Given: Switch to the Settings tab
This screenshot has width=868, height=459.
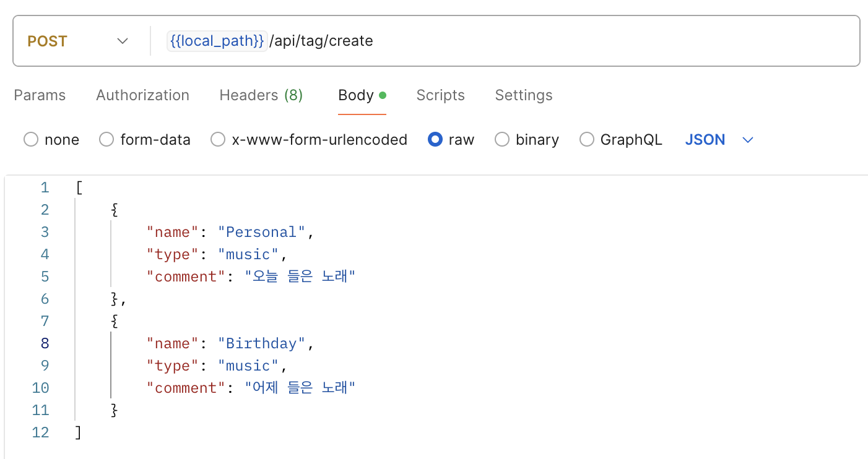Looking at the screenshot, I should click(x=523, y=95).
